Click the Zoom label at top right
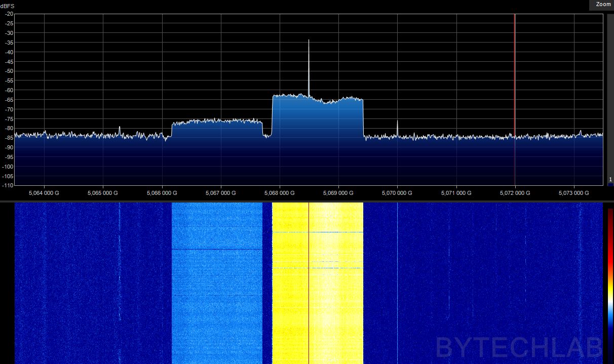 pos(603,4)
